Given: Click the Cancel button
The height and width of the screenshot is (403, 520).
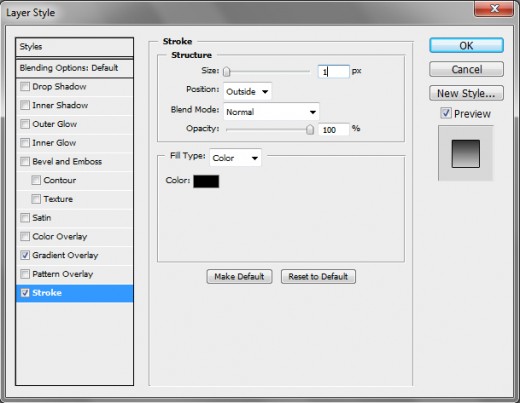Looking at the screenshot, I should [466, 69].
